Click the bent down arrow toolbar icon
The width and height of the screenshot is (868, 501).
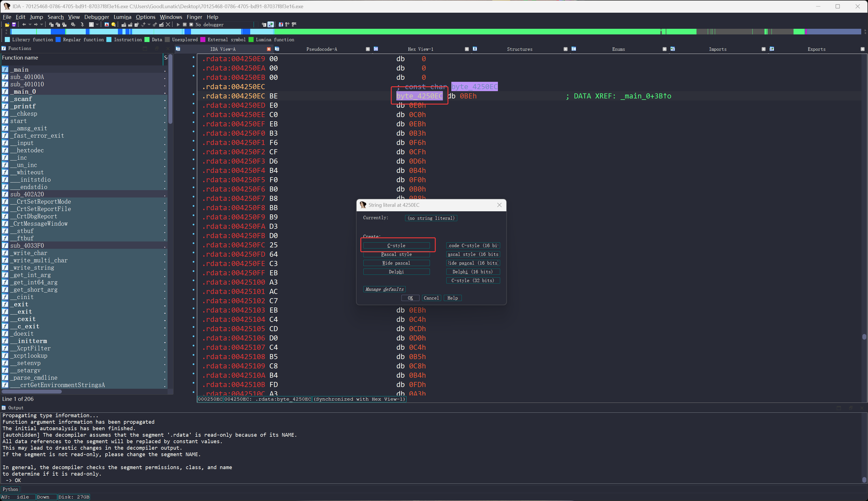[82, 25]
